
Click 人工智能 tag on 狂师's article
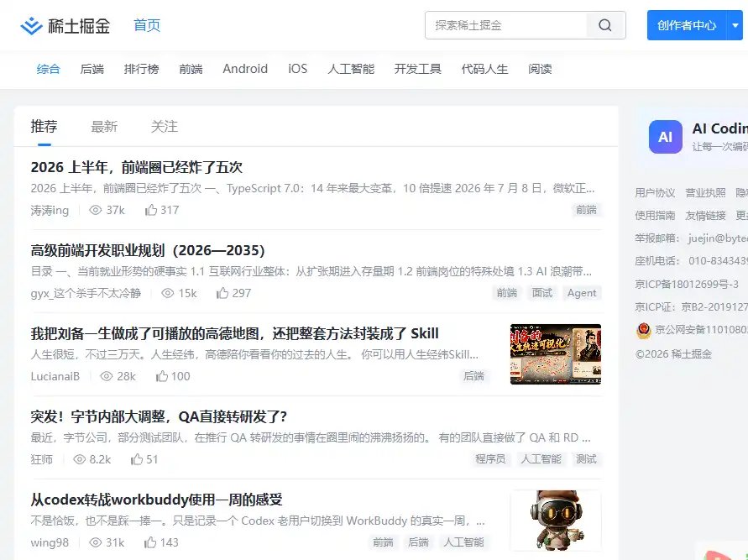[541, 459]
